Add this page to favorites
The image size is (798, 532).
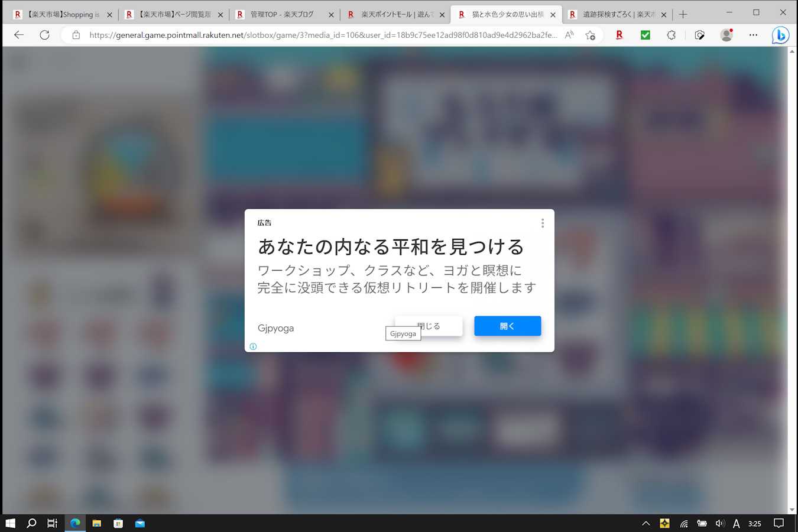tap(590, 35)
